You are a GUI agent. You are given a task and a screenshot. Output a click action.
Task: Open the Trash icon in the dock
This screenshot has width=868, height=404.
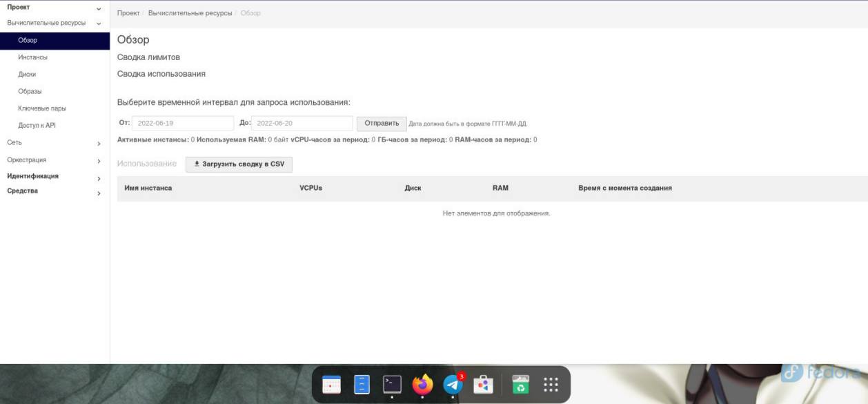[520, 385]
